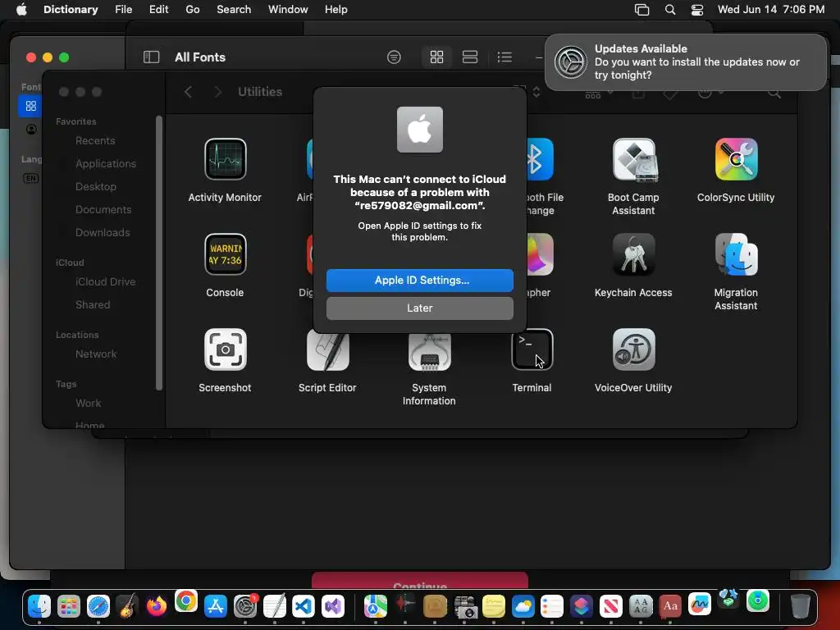Open Recents in the Finder sidebar
This screenshot has height=630, width=840.
95,140
